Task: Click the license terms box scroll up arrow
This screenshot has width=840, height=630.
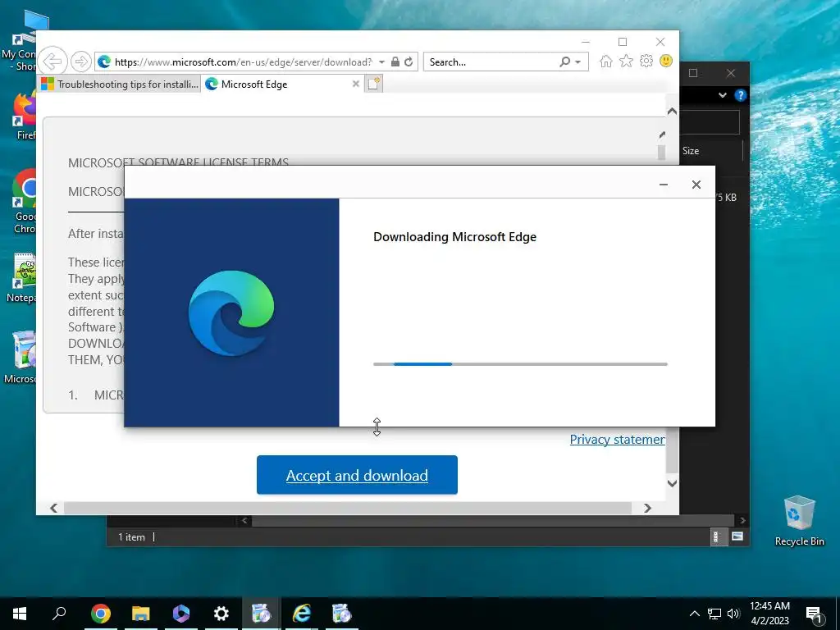Action: coord(662,135)
